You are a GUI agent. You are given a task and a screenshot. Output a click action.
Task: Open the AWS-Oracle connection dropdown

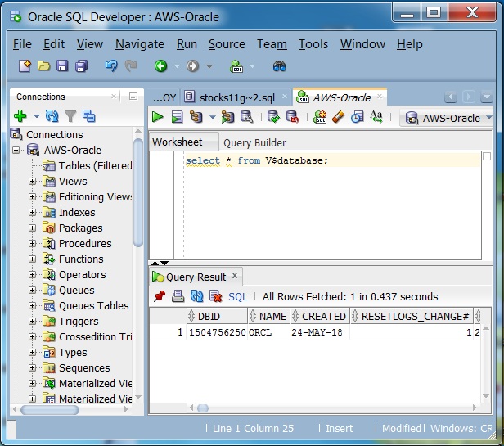[x=489, y=118]
